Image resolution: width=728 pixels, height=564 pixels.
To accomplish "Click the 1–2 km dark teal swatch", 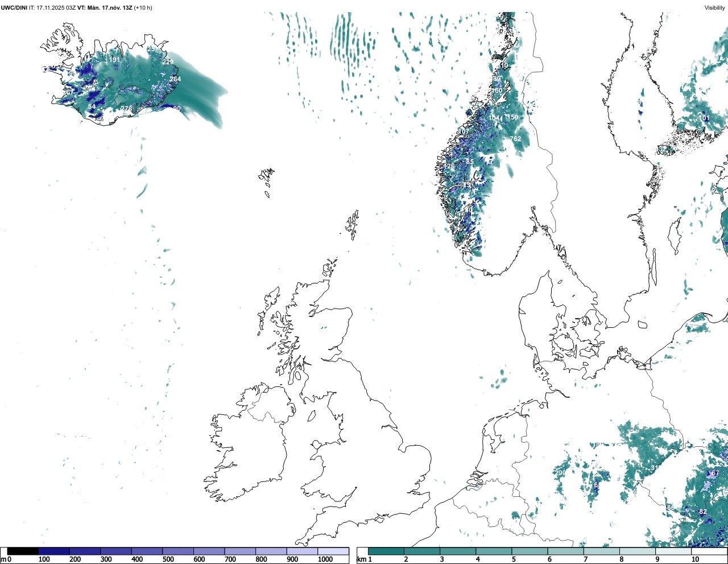I will 386,551.
